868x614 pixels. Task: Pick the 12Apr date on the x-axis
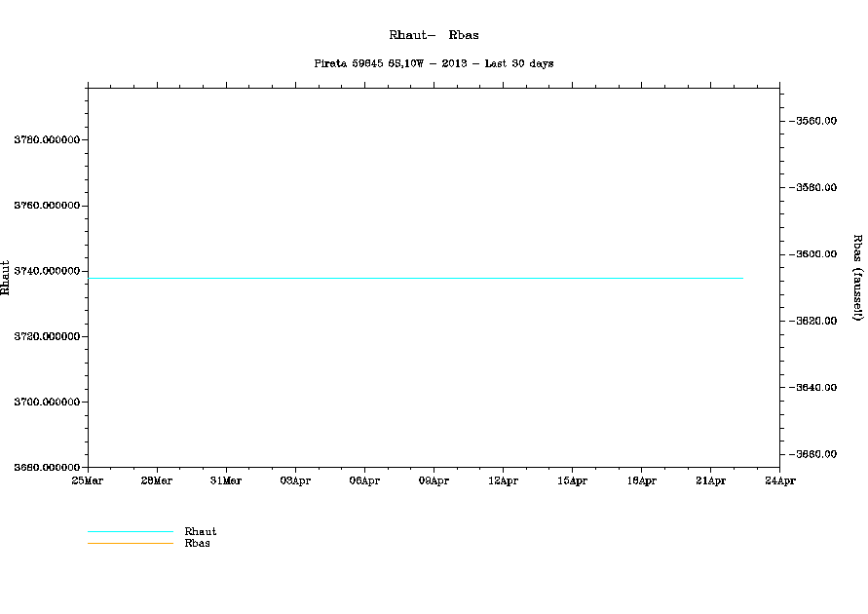coord(503,480)
